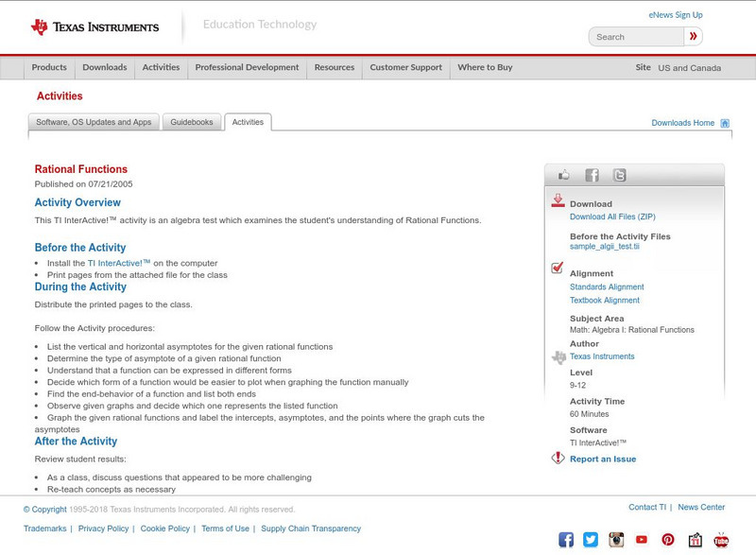Click the During the Activity heading
Viewport: 756px width, 555px height.
[80, 286]
